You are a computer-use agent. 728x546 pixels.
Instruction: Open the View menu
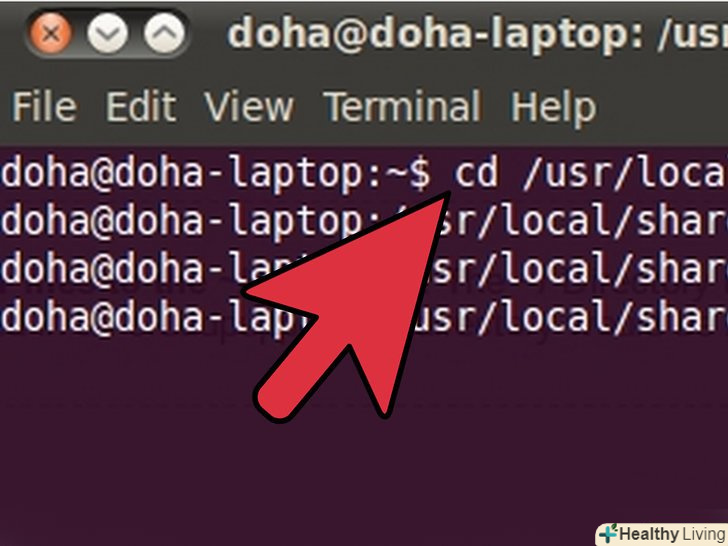[x=249, y=106]
